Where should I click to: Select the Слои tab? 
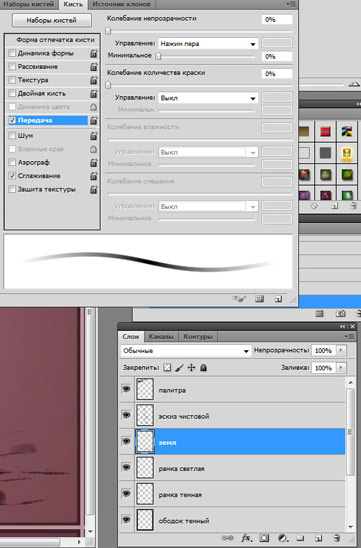131,337
